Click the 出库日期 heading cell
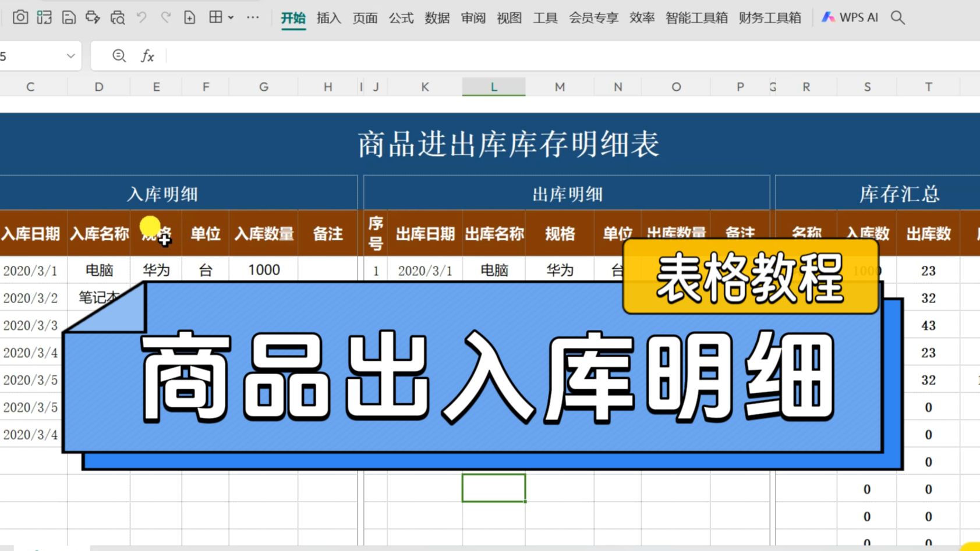 coord(425,233)
